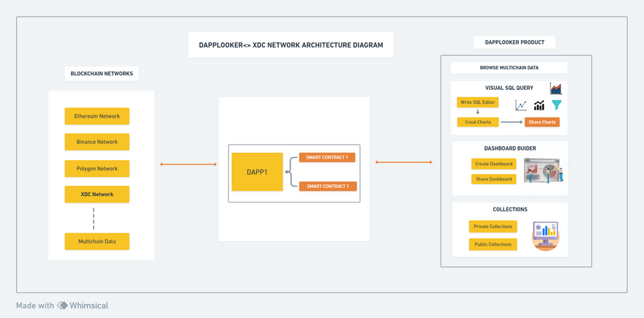This screenshot has width=644, height=318.
Task: Click the area chart icon
Action: tap(556, 88)
